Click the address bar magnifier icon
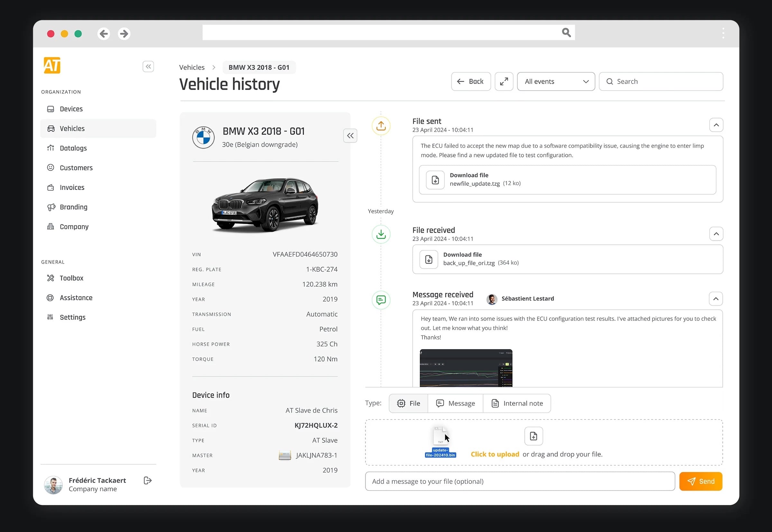The height and width of the screenshot is (532, 772). pos(566,33)
